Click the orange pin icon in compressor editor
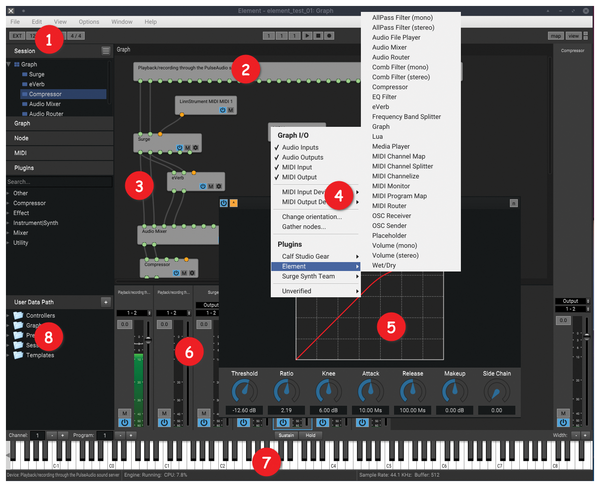600x487 pixels. pos(233,203)
